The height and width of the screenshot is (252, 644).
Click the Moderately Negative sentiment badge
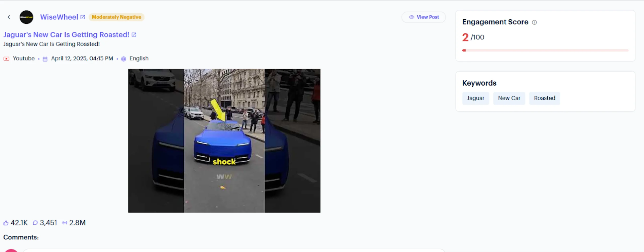point(116,17)
